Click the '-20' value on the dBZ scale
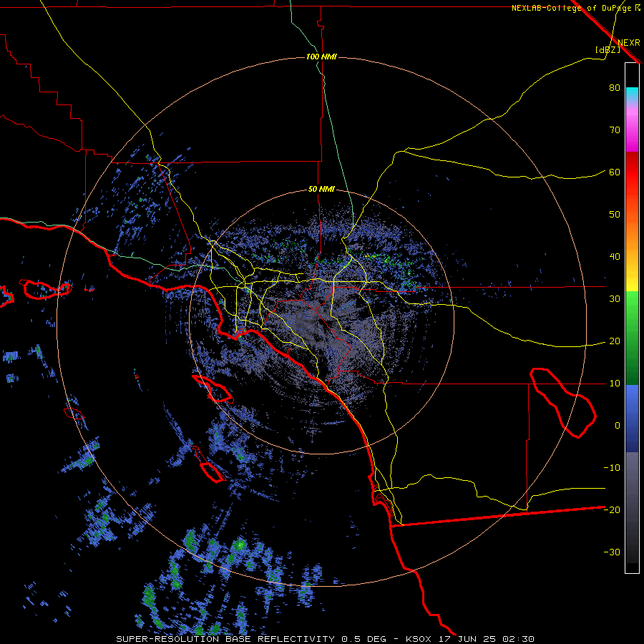Screen dimensions: 644x644 click(612, 510)
